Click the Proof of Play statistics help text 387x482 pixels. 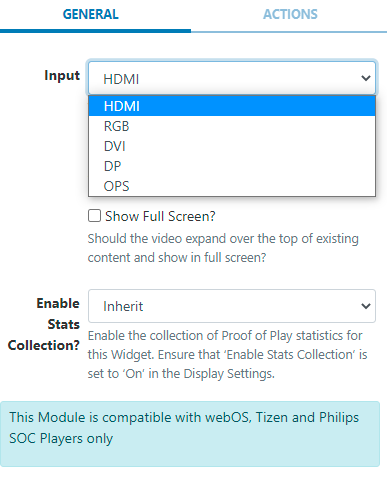[227, 355]
